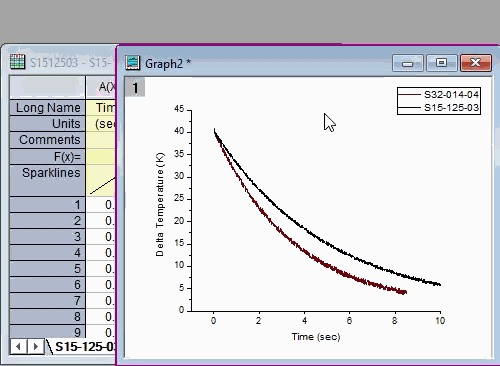Close the Graph2 window
The image size is (500, 366).
click(x=476, y=63)
